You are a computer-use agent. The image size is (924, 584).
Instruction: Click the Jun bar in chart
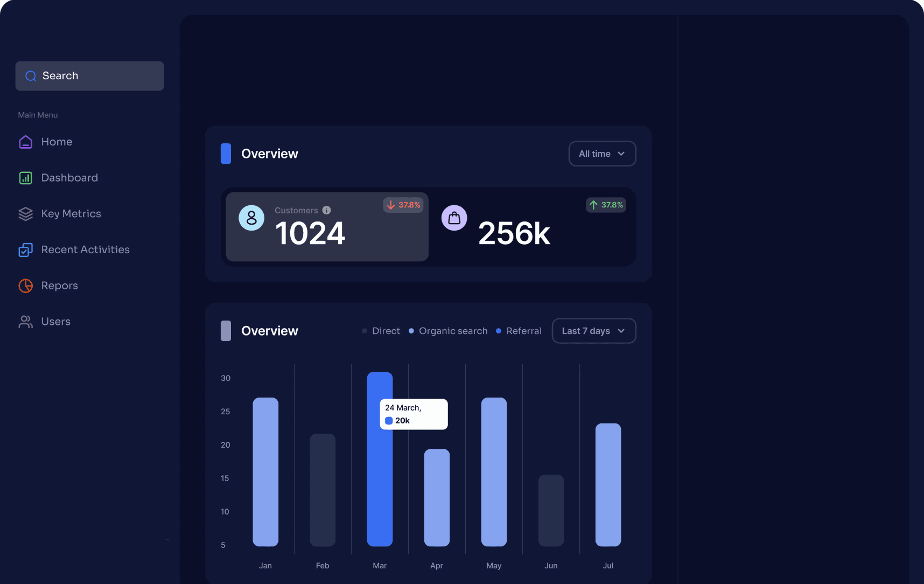(551, 511)
